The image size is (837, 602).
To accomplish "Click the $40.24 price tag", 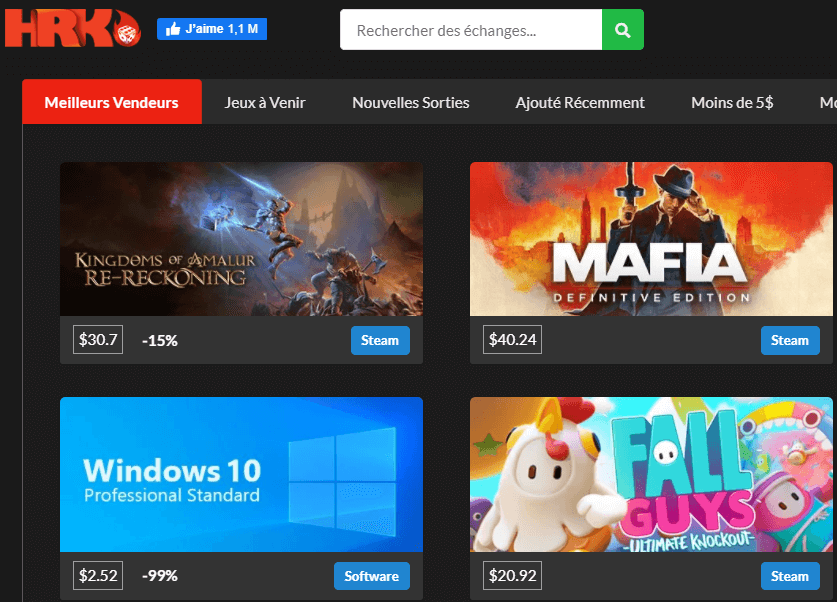I will tap(512, 339).
